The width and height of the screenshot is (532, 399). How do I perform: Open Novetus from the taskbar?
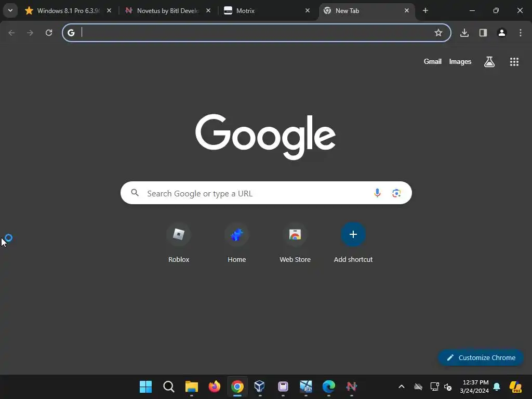pyautogui.click(x=352, y=387)
